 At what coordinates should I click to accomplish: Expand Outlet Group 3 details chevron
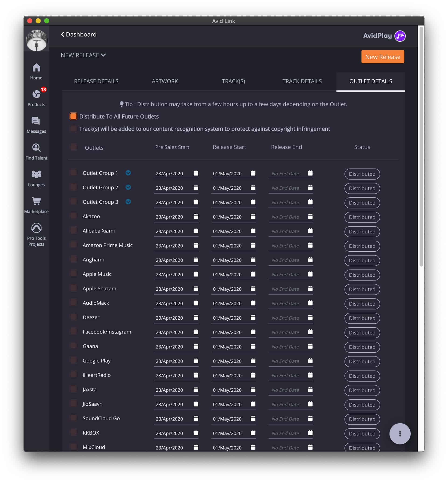[128, 202]
